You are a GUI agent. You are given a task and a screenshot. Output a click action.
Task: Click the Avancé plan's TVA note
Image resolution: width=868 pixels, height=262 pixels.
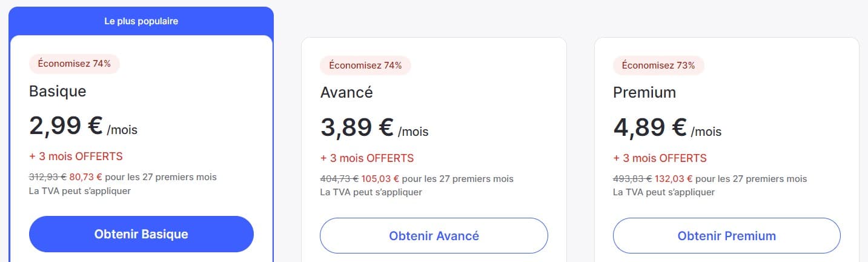point(371,192)
